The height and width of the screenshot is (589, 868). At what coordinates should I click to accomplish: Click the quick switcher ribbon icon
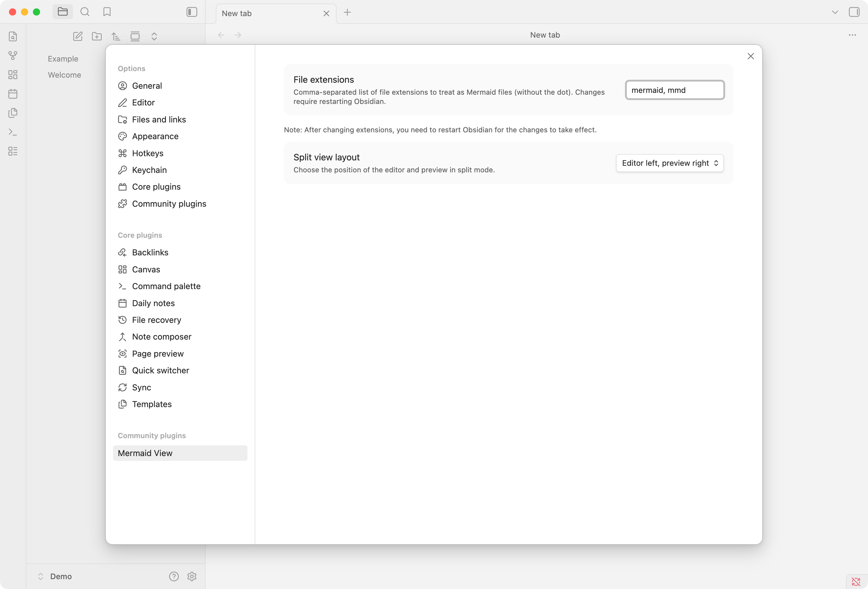pos(13,36)
